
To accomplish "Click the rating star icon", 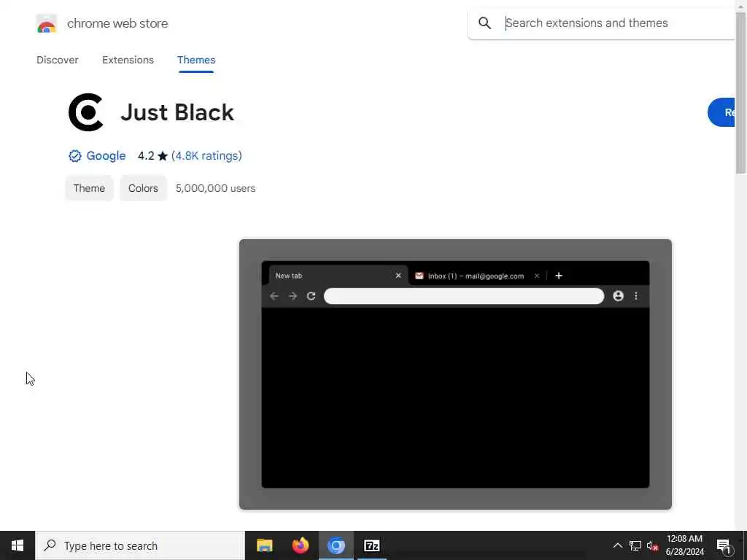I will click(x=163, y=156).
